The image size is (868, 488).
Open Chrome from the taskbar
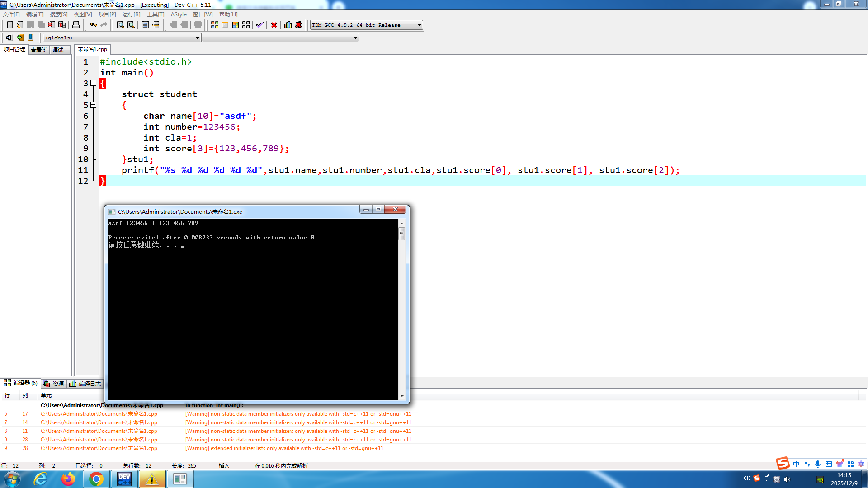click(96, 479)
